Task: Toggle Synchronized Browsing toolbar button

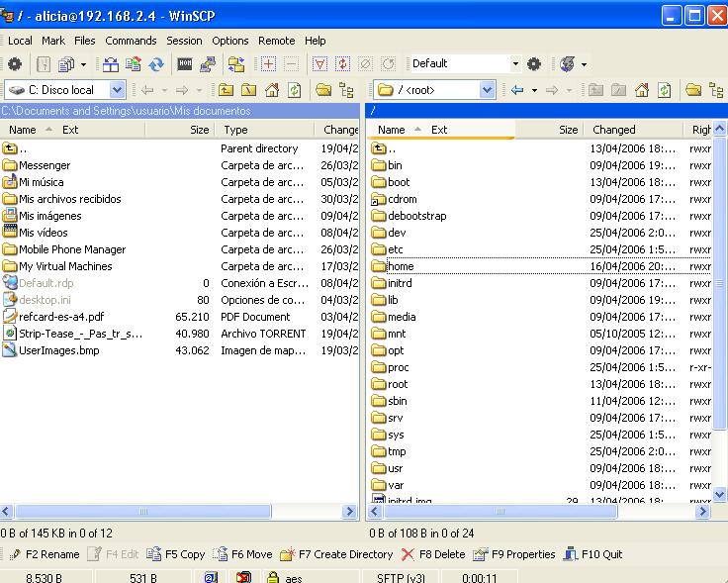Action: tap(236, 63)
